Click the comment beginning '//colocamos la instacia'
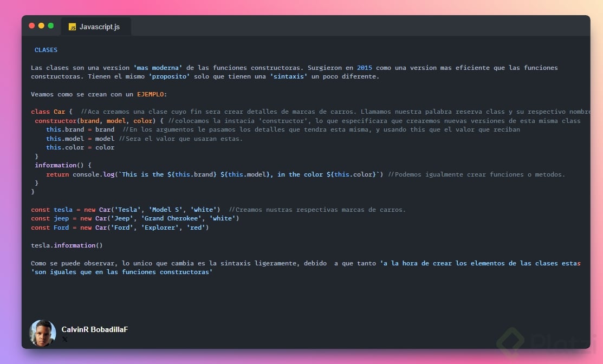The height and width of the screenshot is (364, 603). tap(374, 121)
